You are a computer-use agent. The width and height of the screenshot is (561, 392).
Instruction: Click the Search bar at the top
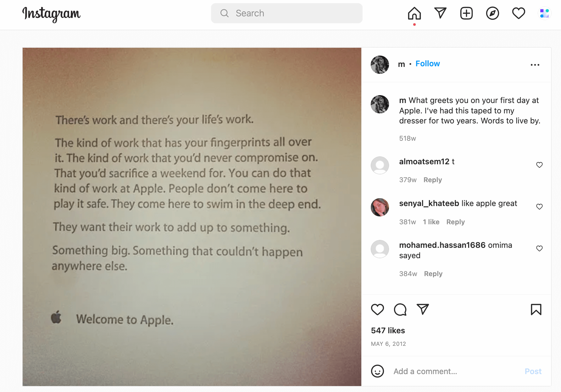coord(286,13)
